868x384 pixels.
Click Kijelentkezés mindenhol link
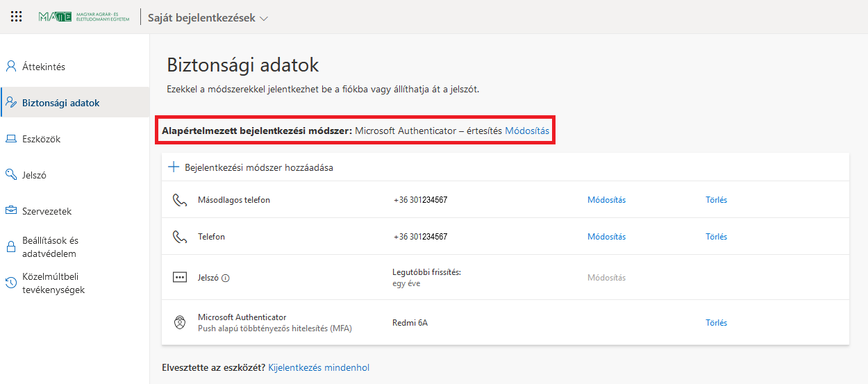319,367
